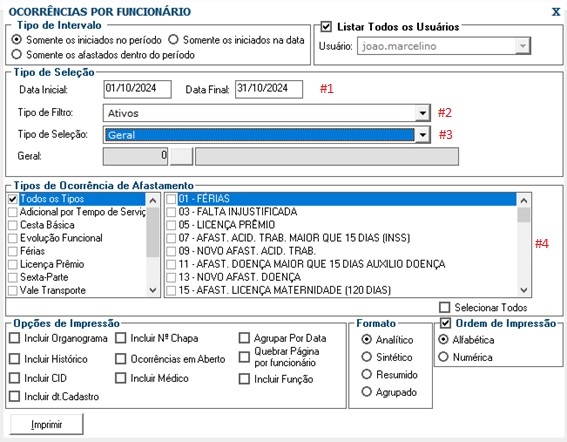Check Incluir Organograma option

[x=15, y=338]
